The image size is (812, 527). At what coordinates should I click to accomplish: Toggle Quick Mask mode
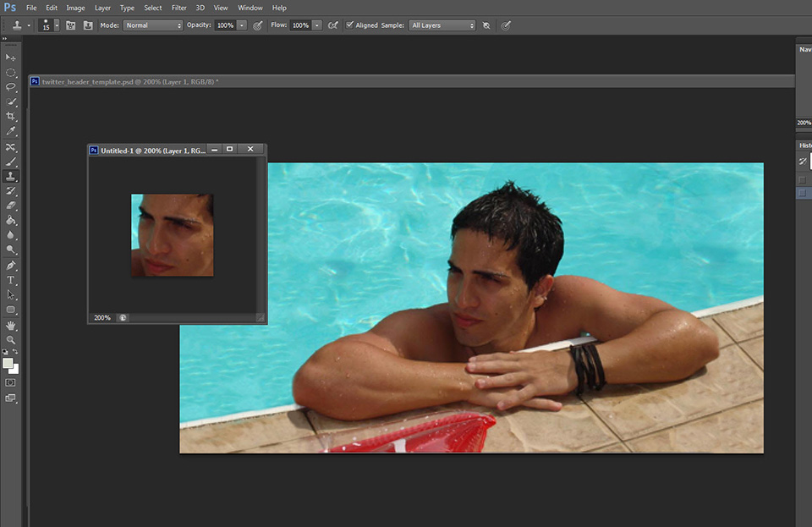pyautogui.click(x=11, y=382)
